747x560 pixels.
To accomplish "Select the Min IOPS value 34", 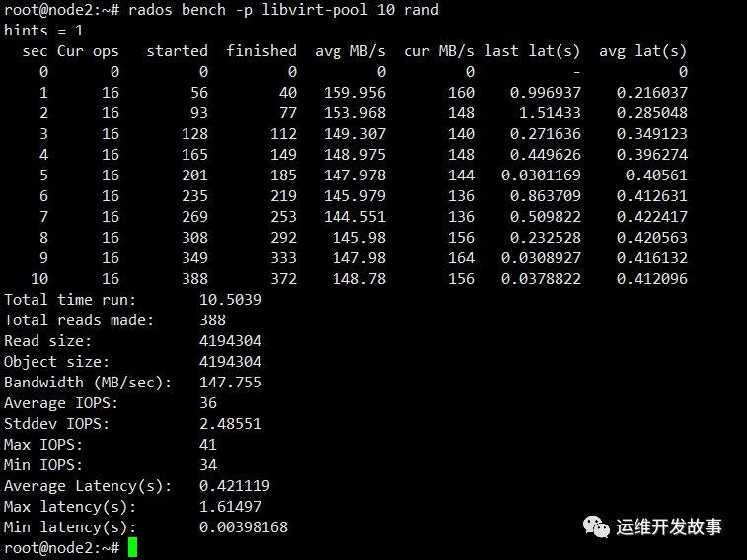I will coord(208,464).
